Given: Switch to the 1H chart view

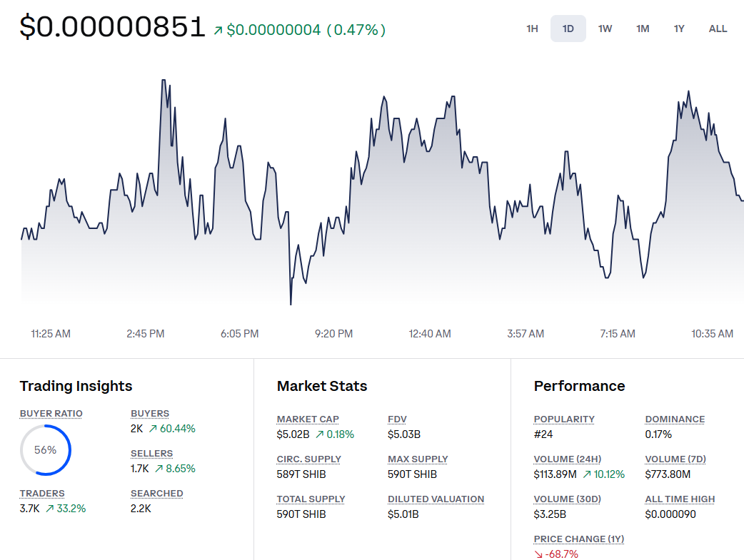Looking at the screenshot, I should click(531, 29).
